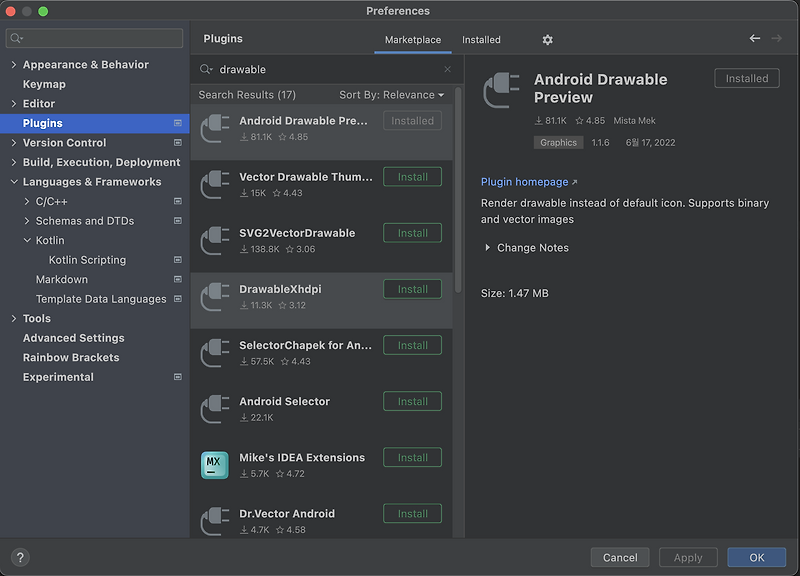Click the SVG2VectorDrawable plugin icon
Image resolution: width=800 pixels, height=576 pixels.
(x=215, y=241)
